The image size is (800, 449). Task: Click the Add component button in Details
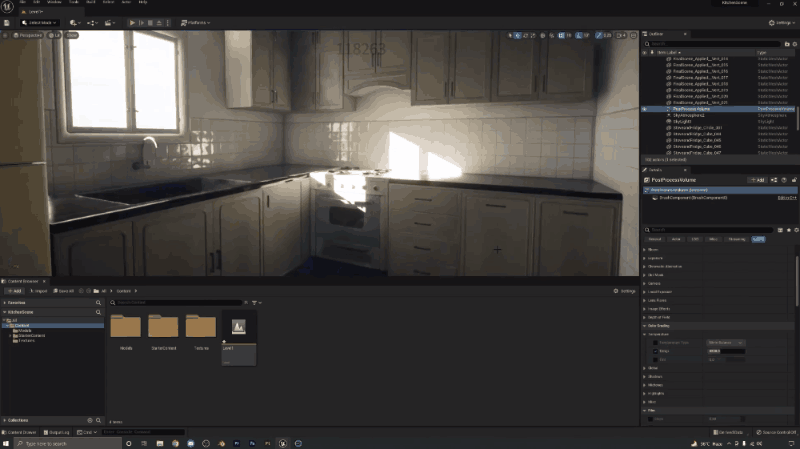(758, 179)
